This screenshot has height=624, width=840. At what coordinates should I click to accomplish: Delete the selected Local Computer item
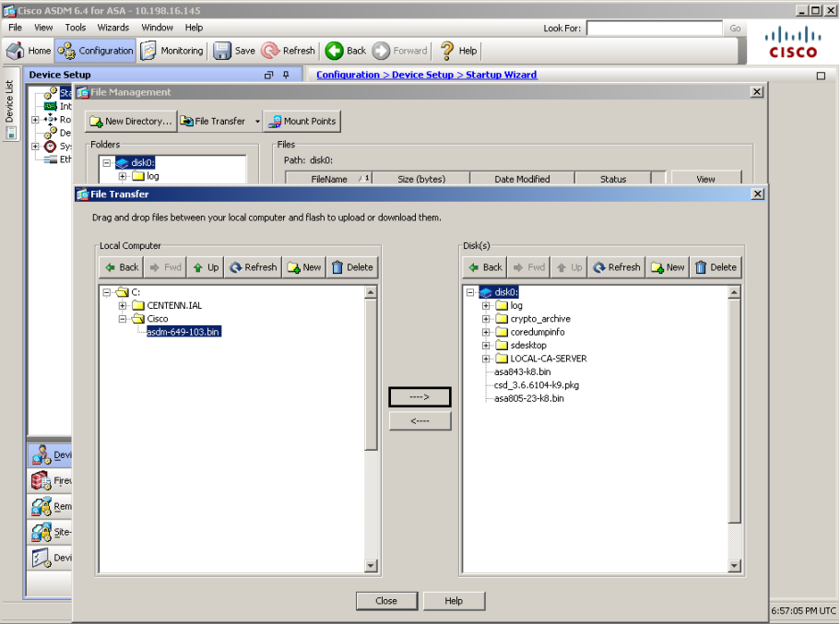pos(352,267)
